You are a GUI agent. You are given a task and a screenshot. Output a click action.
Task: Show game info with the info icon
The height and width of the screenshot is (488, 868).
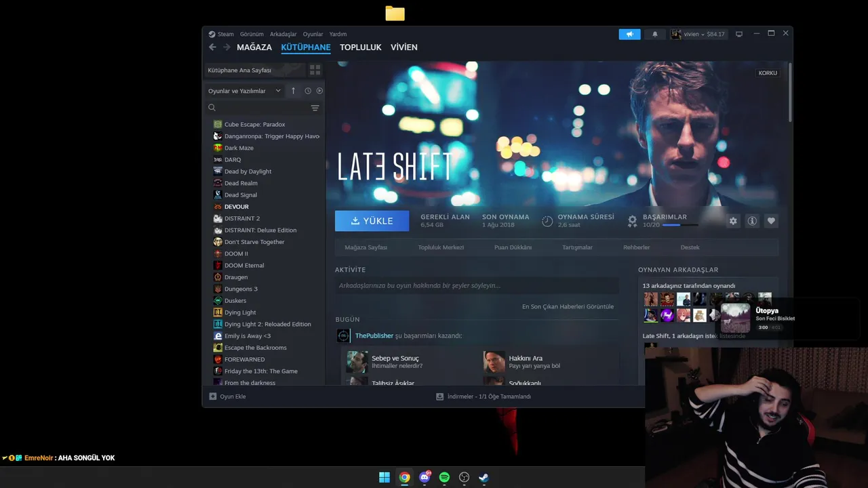point(752,221)
